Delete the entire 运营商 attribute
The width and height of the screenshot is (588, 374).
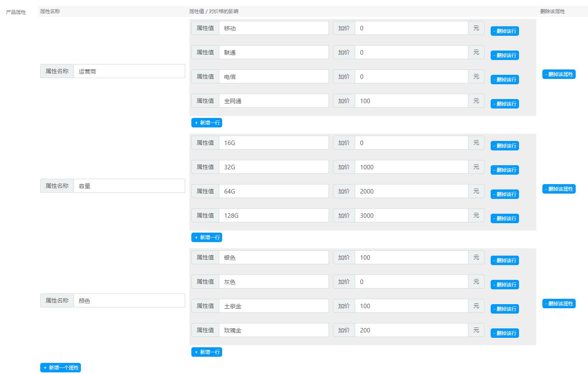tap(559, 74)
